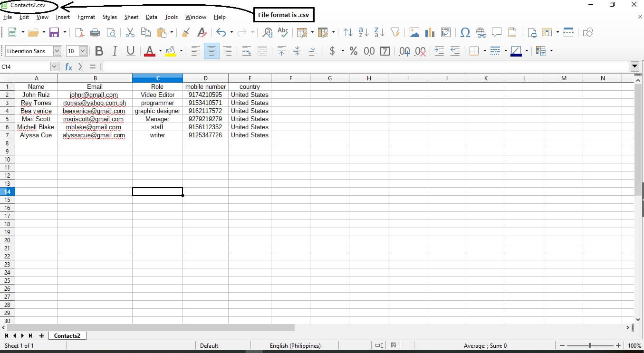
Task: Open the font name dropdown
Action: 57,50
